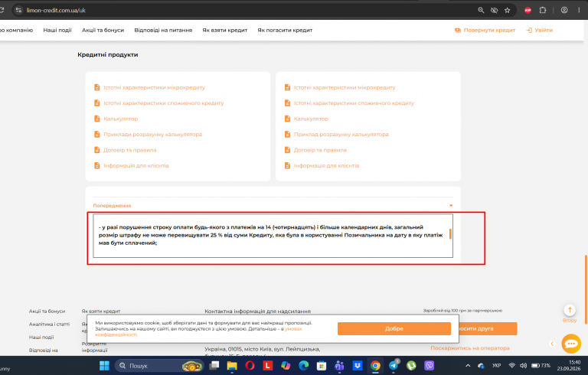Open the browser extensions puzzle icon
This screenshot has height=375, width=588.
pos(543,11)
